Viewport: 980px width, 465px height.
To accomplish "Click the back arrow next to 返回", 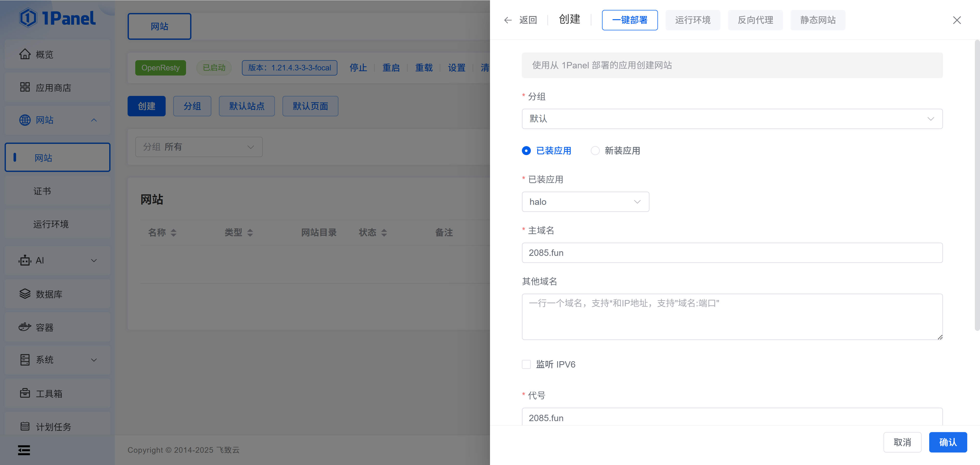I will pyautogui.click(x=508, y=20).
